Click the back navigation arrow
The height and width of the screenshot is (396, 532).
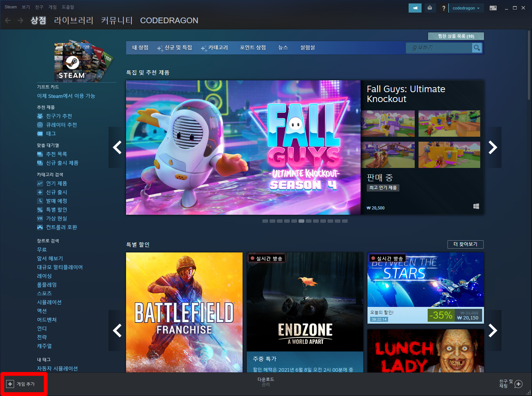[x=8, y=20]
